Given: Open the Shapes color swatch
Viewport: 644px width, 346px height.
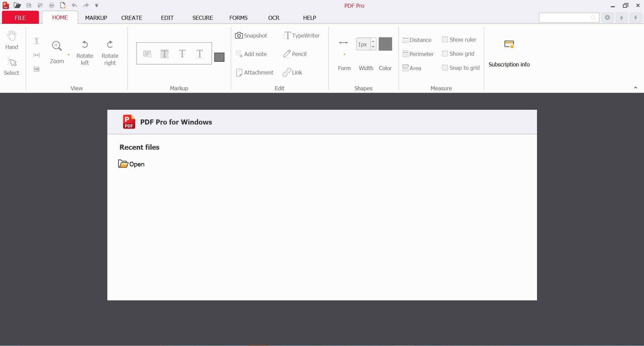Looking at the screenshot, I should coord(385,44).
